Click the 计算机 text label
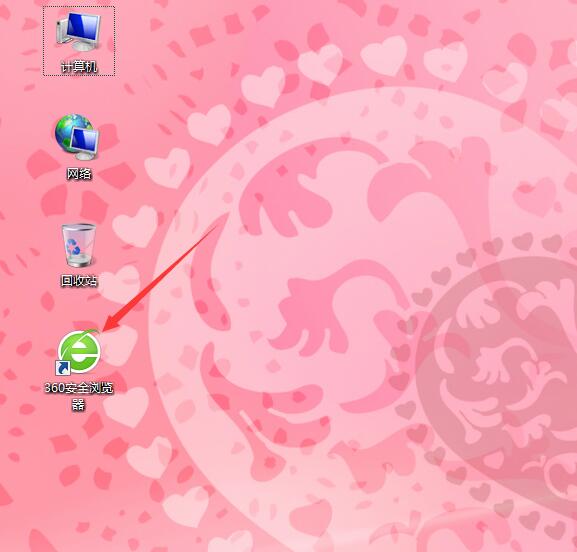This screenshot has width=577, height=552. pos(79,67)
